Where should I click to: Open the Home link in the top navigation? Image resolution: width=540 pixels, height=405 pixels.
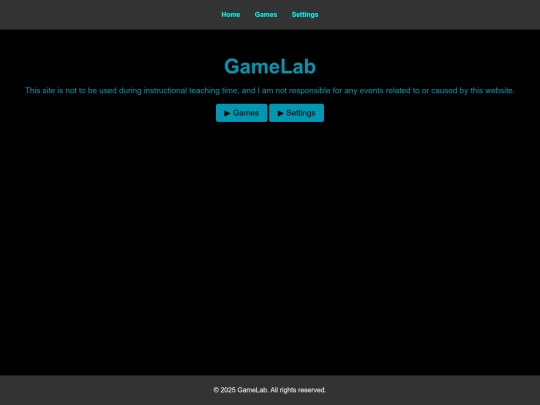231,14
